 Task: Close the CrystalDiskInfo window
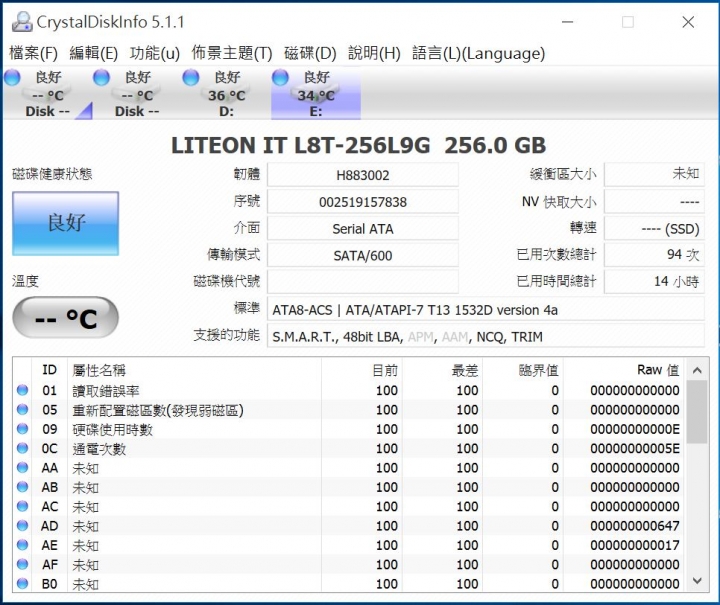click(688, 22)
